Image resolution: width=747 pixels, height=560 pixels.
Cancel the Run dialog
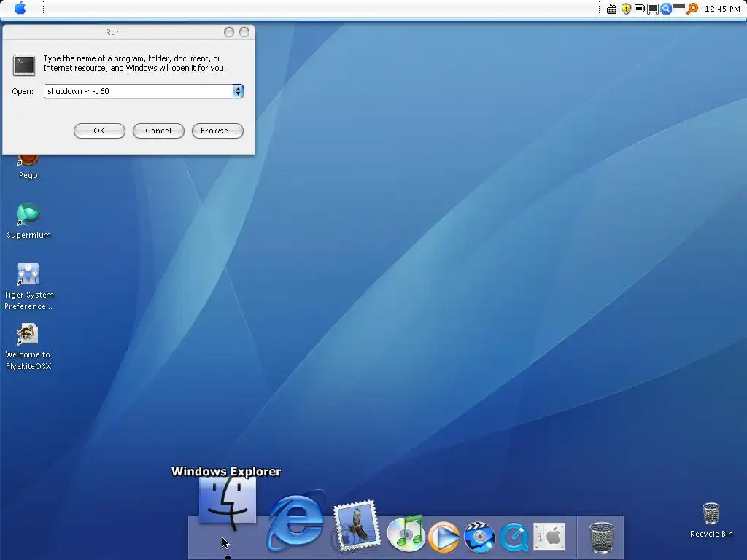pyautogui.click(x=158, y=131)
